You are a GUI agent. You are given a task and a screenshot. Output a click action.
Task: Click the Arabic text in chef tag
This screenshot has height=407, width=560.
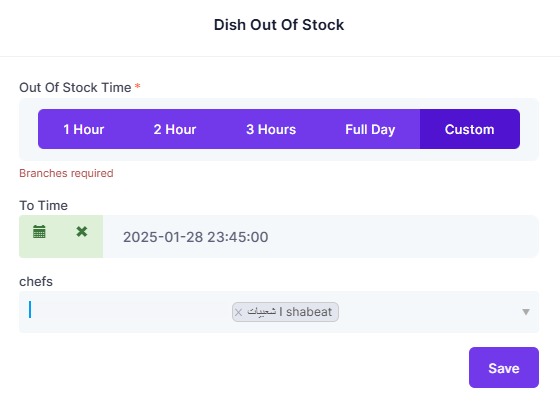tap(262, 312)
